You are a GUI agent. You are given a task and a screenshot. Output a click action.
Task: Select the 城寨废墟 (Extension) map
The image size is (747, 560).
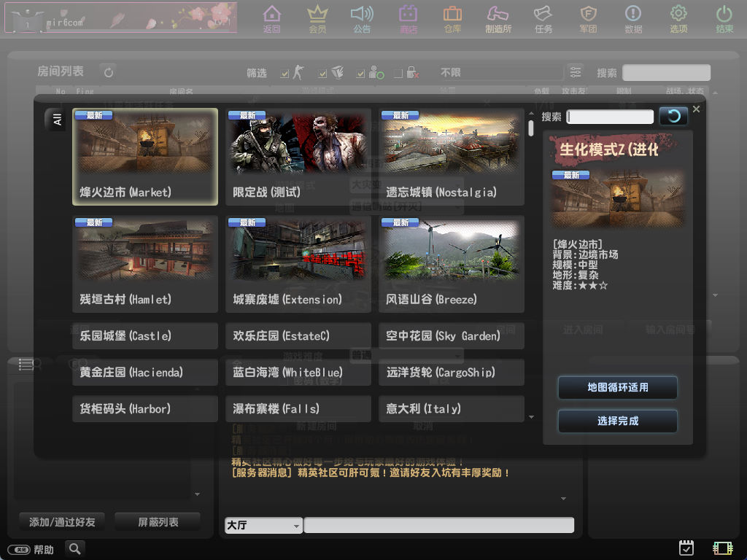298,264
